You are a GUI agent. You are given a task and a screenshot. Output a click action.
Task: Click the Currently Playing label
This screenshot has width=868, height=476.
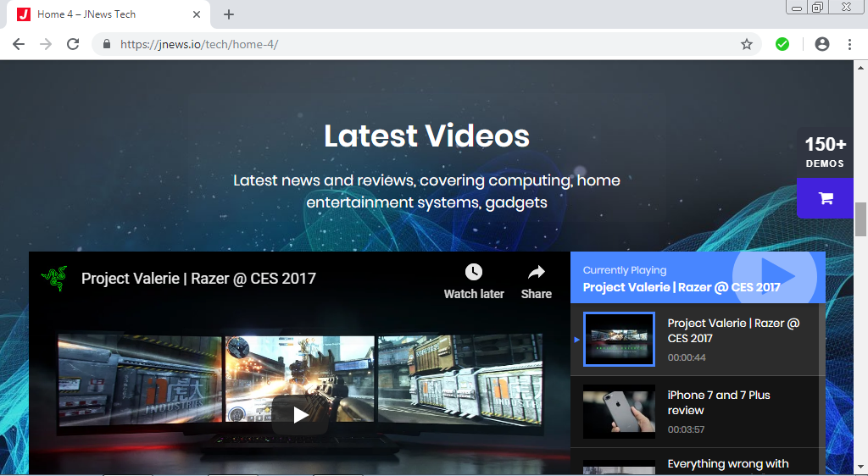tap(625, 270)
